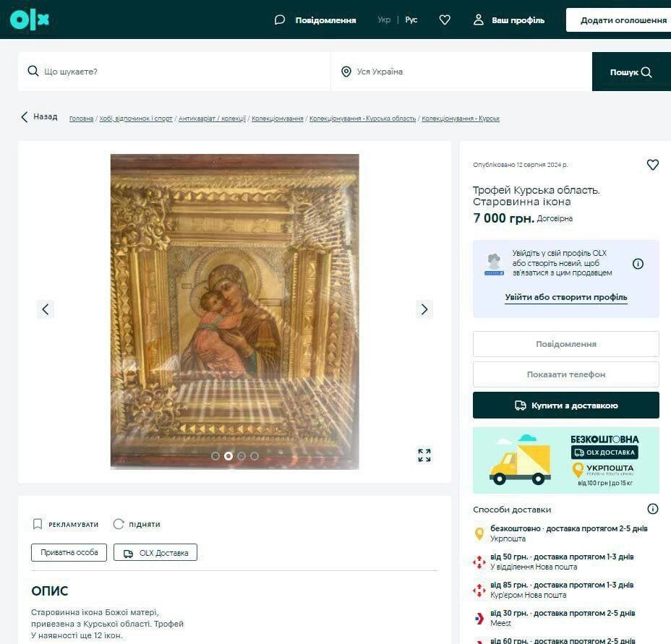Select first gallery dot indicator

[215, 456]
